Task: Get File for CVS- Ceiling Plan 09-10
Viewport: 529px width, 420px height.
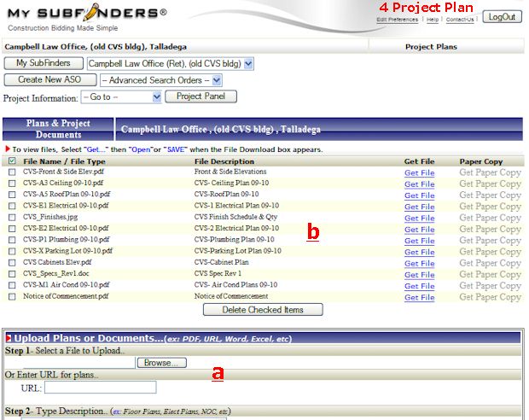Action: click(419, 184)
